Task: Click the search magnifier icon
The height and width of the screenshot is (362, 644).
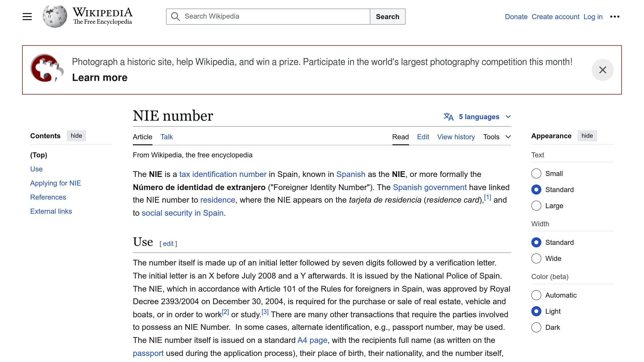Action: click(x=175, y=17)
